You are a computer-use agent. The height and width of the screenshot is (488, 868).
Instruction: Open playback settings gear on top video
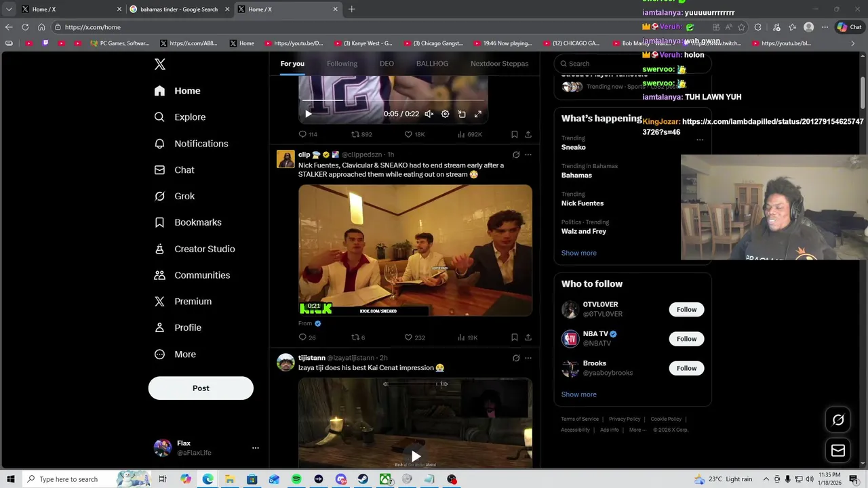[445, 114]
